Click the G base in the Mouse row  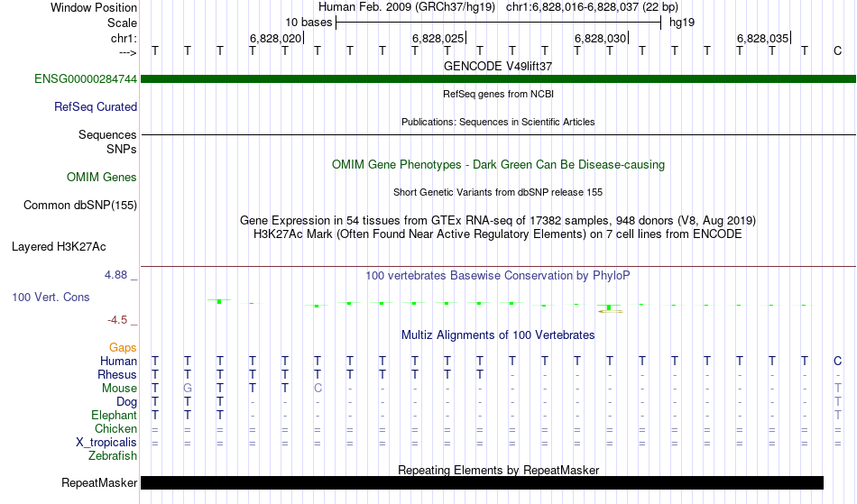(x=188, y=389)
